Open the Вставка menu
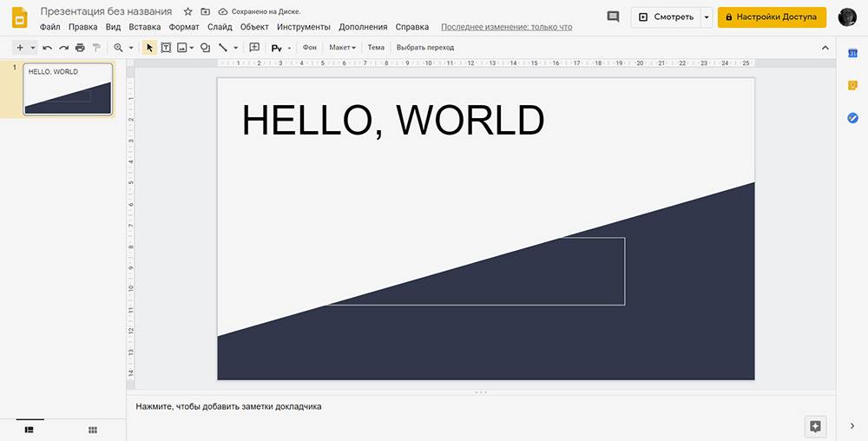 point(144,27)
